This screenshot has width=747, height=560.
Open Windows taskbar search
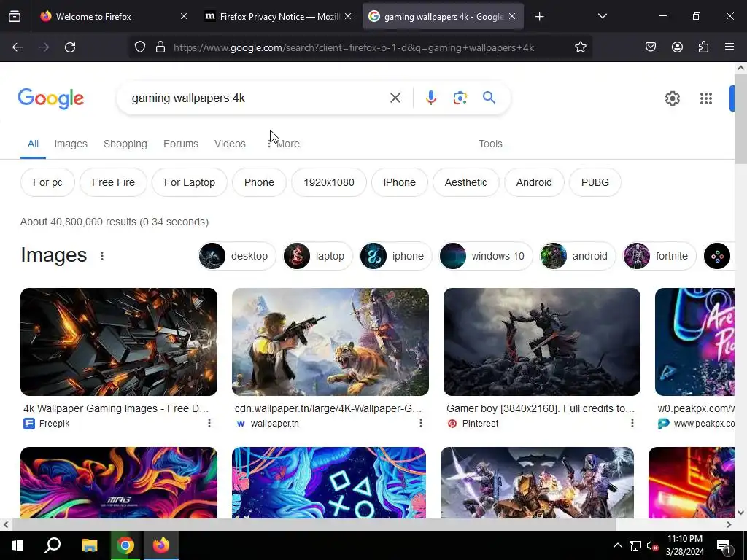pos(53,545)
